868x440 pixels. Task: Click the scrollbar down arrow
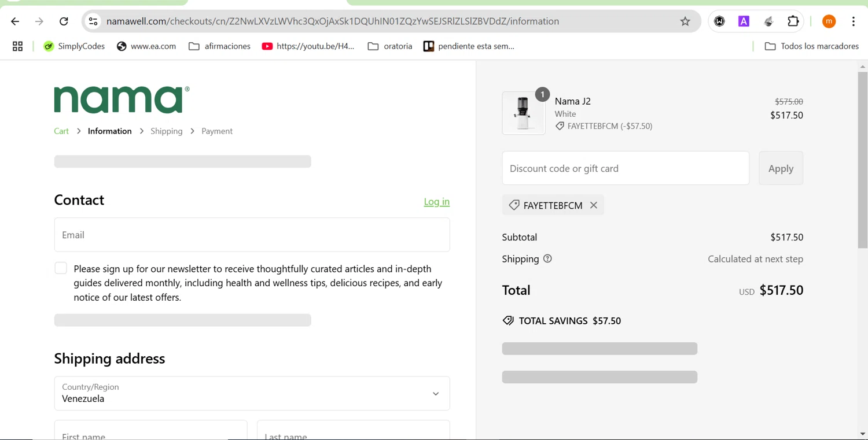(863, 434)
